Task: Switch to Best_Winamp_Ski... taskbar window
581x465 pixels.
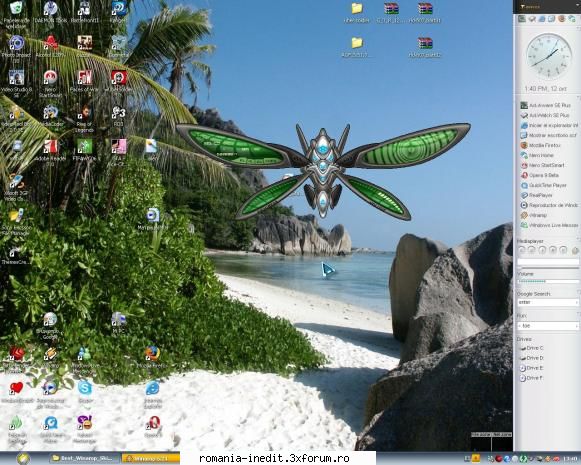Action: coord(84,458)
